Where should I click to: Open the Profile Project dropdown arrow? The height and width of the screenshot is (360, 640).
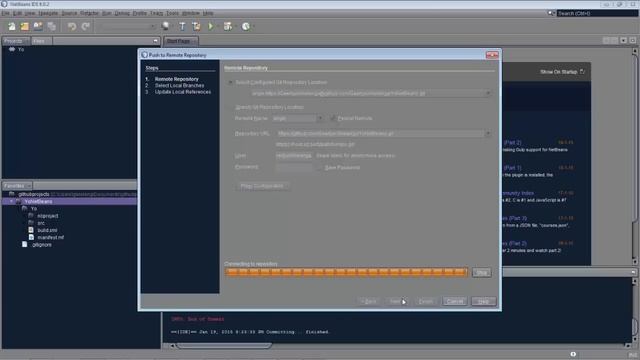pos(253,27)
